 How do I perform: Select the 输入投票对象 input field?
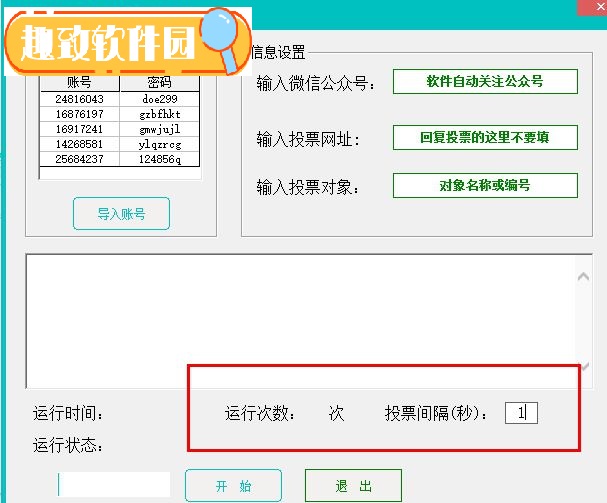484,186
